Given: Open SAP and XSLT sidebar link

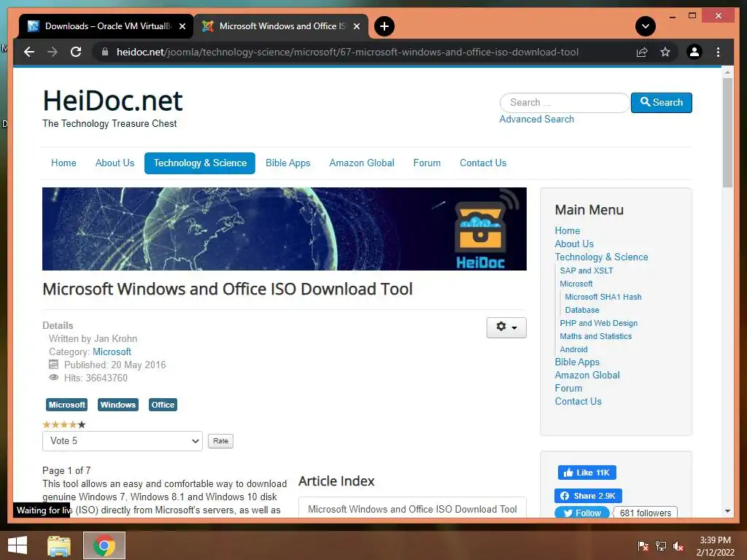Looking at the screenshot, I should 587,271.
